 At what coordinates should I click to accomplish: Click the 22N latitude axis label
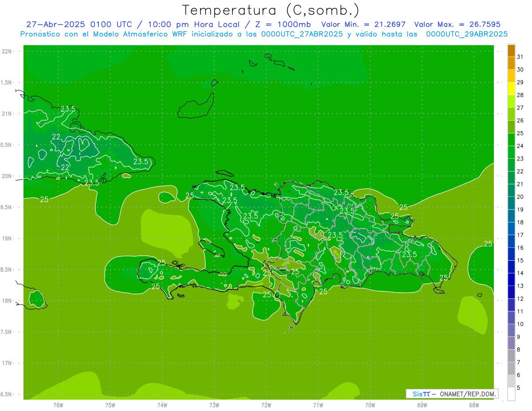(x=8, y=51)
